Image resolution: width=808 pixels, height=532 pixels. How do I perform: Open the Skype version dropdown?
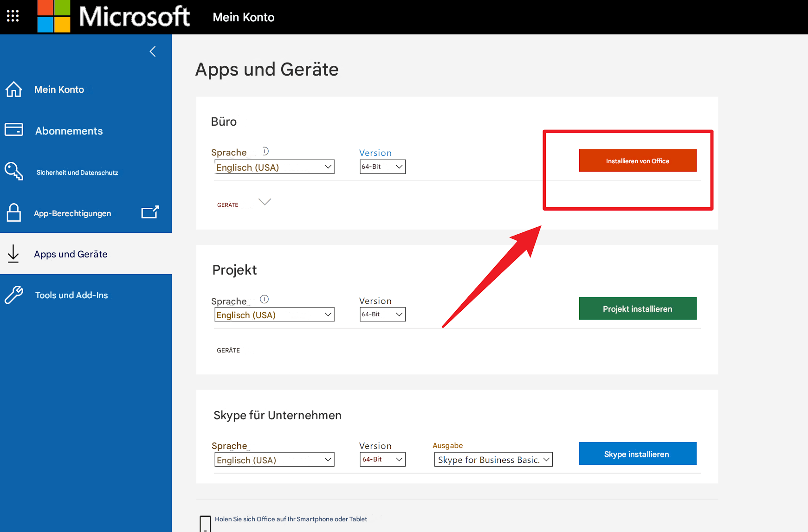(x=382, y=459)
